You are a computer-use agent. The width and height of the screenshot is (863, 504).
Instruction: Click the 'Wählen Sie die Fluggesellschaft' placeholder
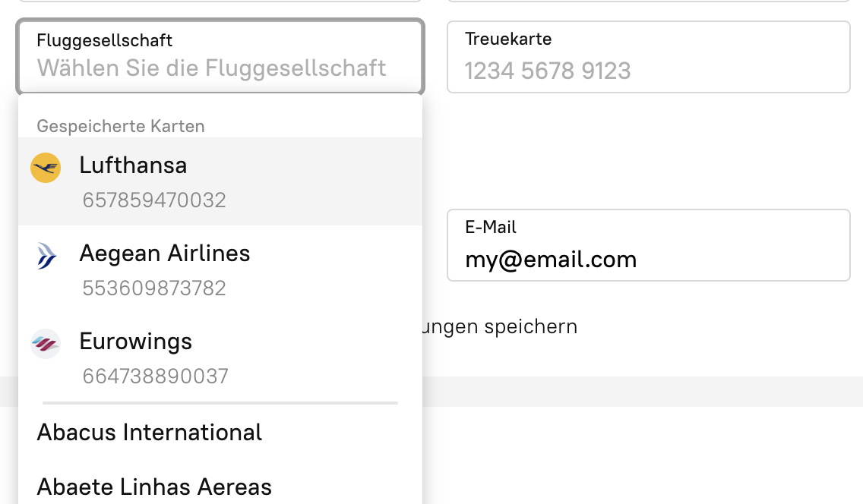click(x=212, y=68)
